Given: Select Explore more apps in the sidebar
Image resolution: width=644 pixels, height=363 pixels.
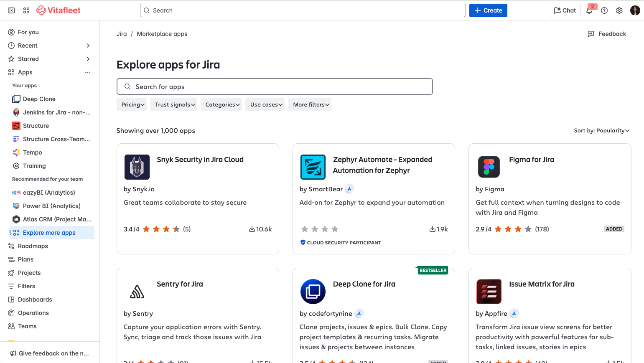Looking at the screenshot, I should (50, 232).
